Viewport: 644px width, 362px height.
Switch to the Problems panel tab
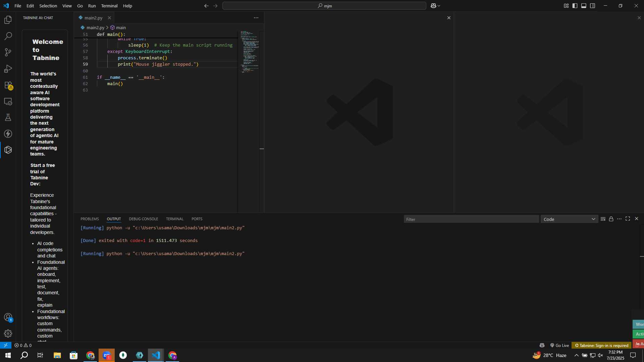click(90, 219)
